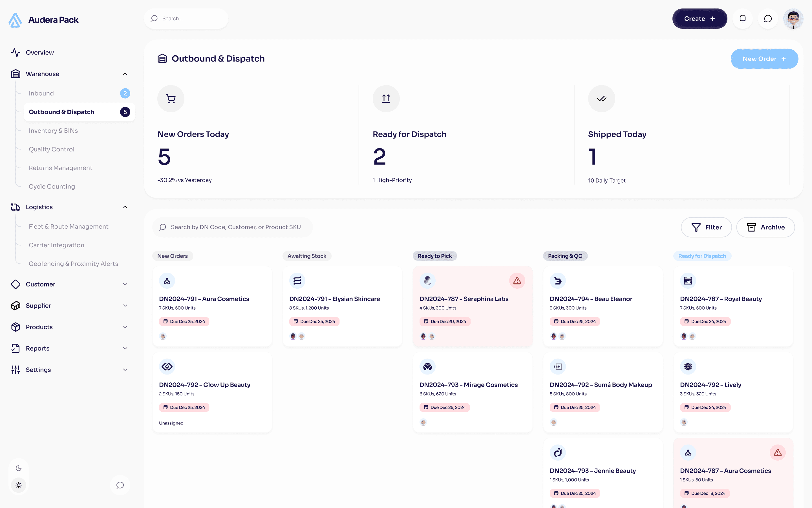Click the Audera Pack logo
Viewport: 812px width, 508px height.
coord(43,20)
